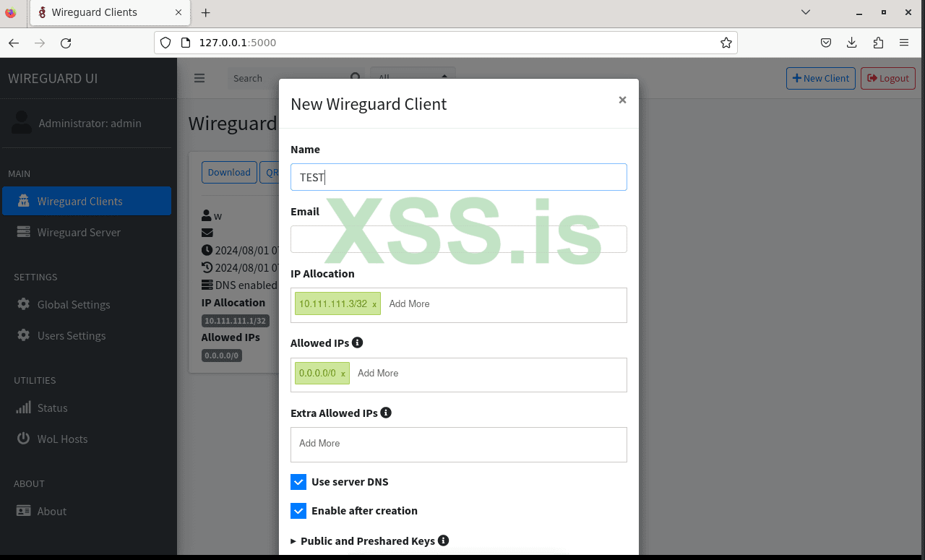Remove the 10.111.111.3/32 IP allocation tag

374,304
